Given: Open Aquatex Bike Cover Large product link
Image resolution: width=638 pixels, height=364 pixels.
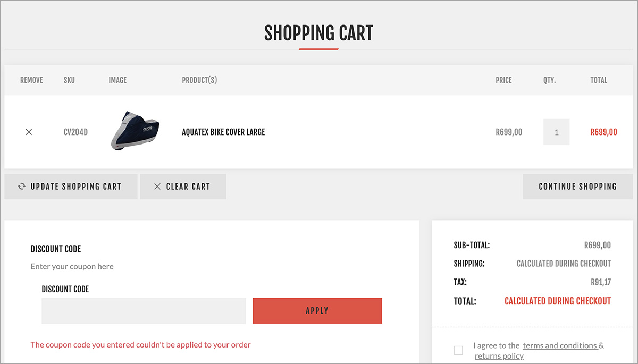Looking at the screenshot, I should click(223, 132).
